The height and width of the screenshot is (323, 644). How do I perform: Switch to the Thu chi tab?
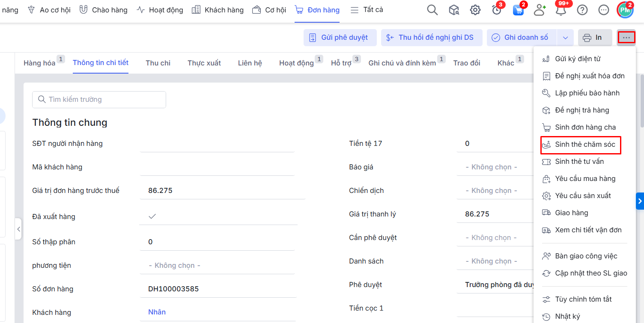158,63
